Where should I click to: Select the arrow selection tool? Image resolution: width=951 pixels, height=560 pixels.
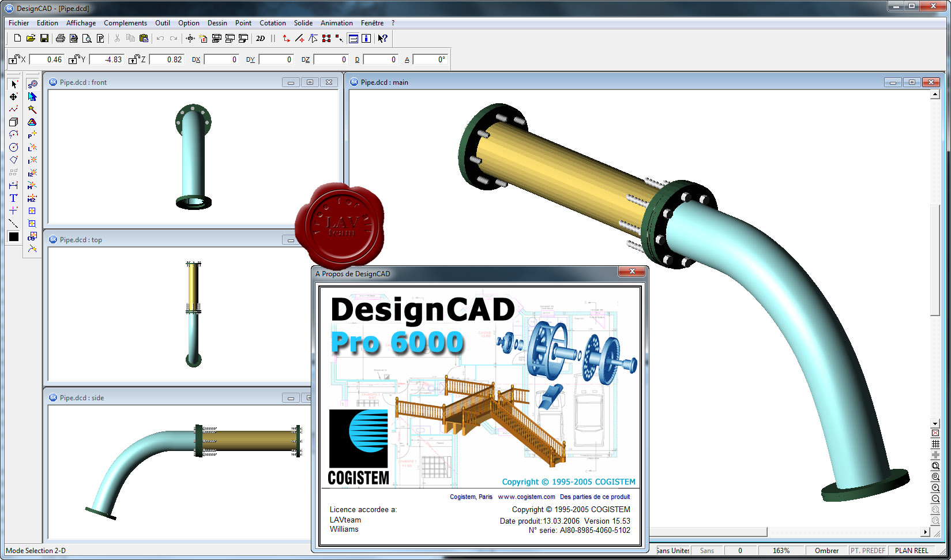[14, 84]
